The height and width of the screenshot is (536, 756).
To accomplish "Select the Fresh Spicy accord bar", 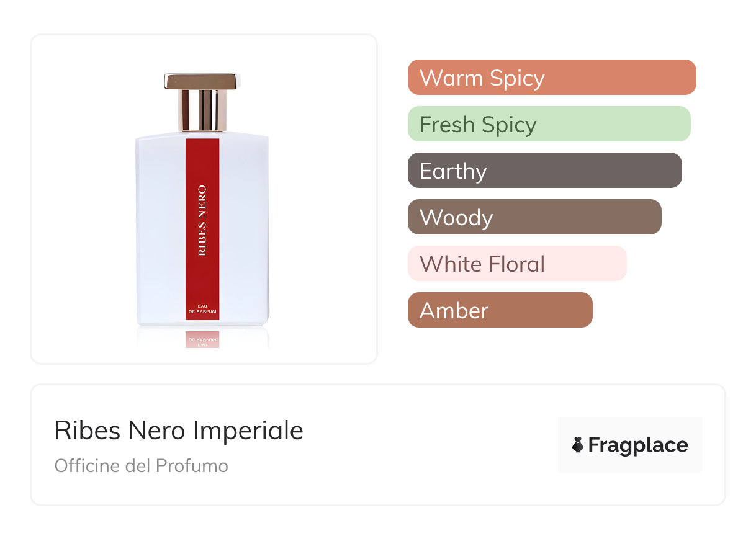I will click(x=549, y=124).
